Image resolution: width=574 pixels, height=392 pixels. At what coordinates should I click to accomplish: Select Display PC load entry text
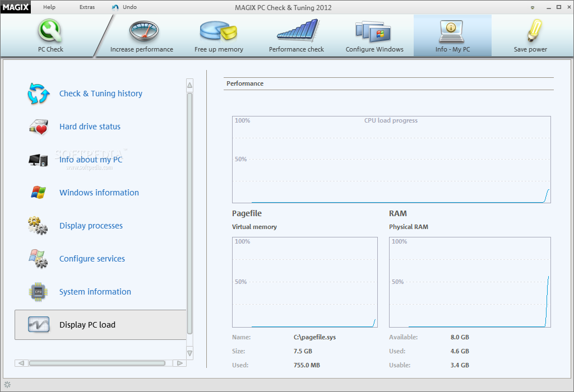click(x=87, y=325)
